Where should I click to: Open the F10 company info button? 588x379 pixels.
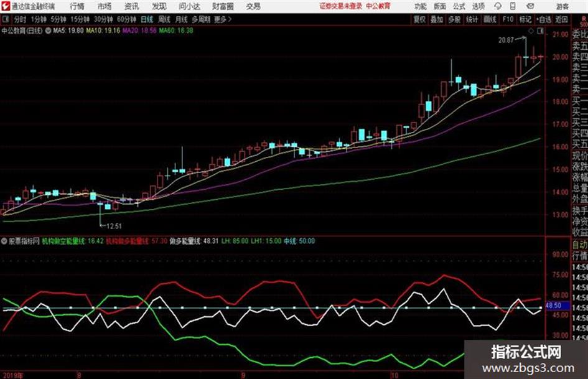tap(508, 19)
